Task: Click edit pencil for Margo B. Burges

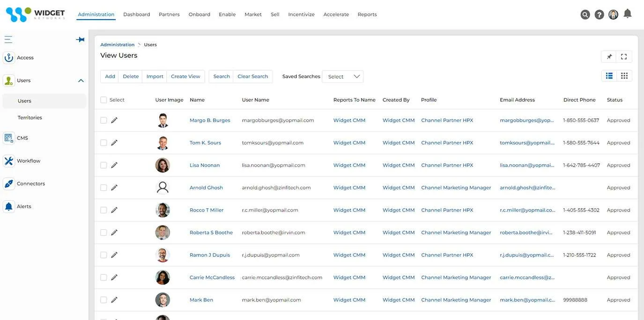Action: [114, 120]
